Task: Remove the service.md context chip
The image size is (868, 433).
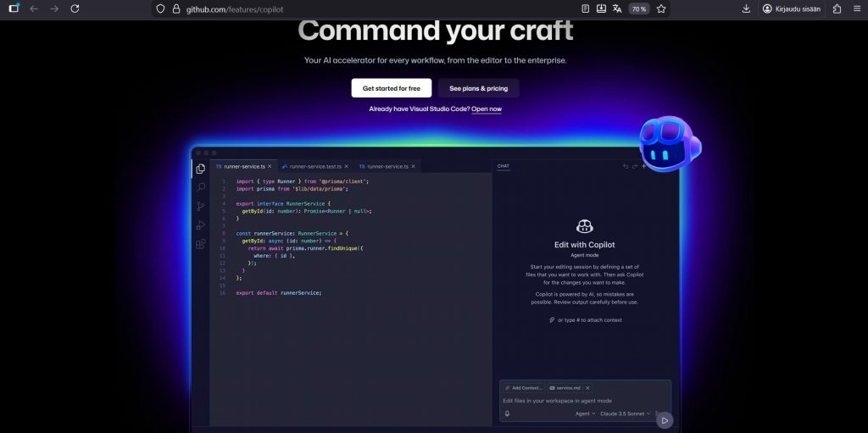Action: pos(588,388)
